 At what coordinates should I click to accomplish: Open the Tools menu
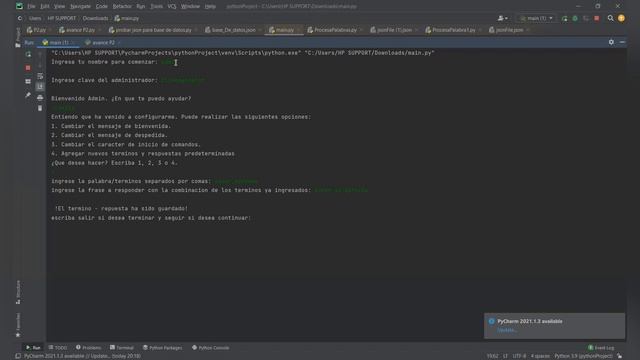pos(156,7)
